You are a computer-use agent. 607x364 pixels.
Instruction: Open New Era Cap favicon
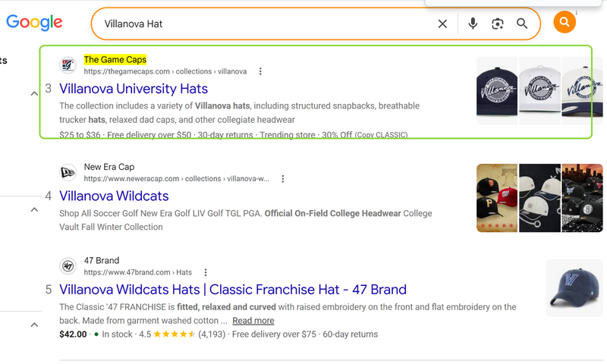click(68, 172)
